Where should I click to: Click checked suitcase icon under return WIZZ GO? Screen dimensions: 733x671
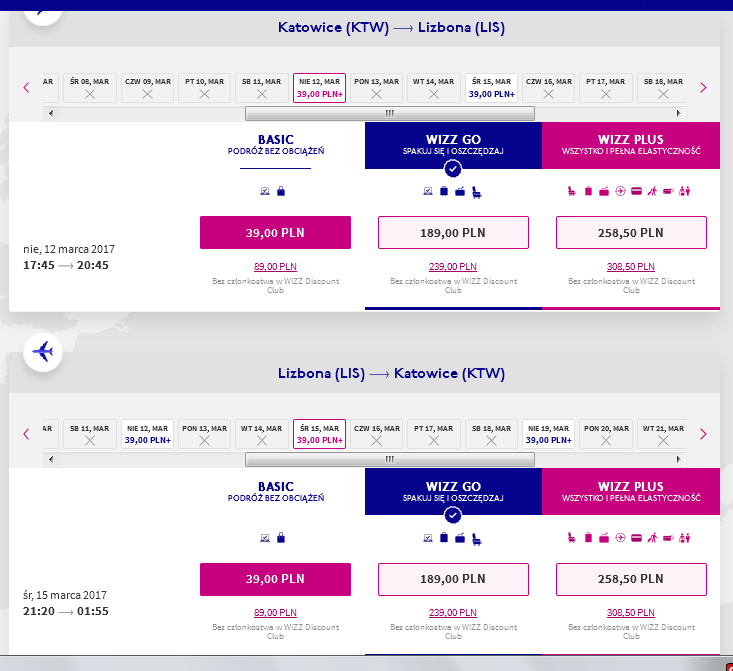[x=444, y=538]
